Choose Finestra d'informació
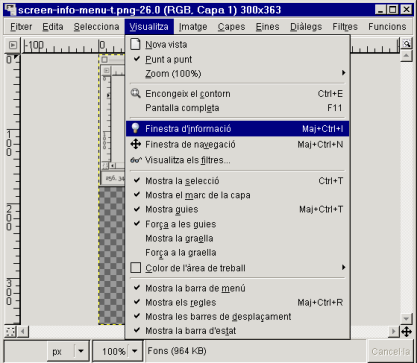This screenshot has width=417, height=363. click(x=237, y=128)
